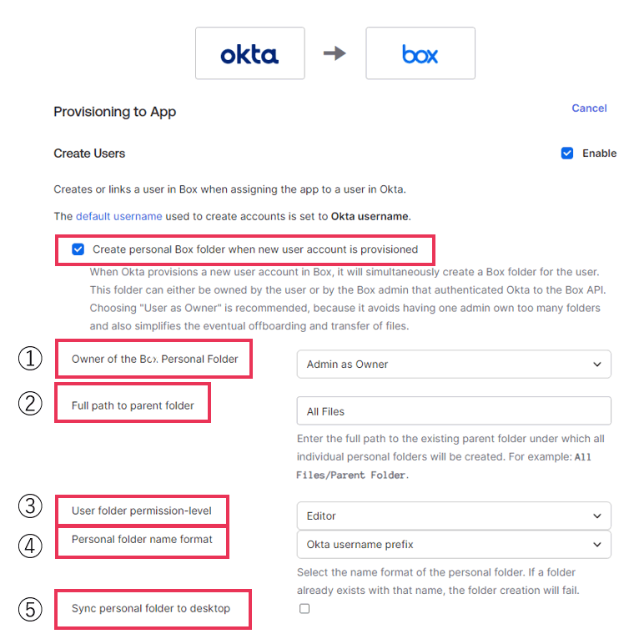The image size is (644, 644).
Task: Click the circled number 5 marker
Action: 30,609
